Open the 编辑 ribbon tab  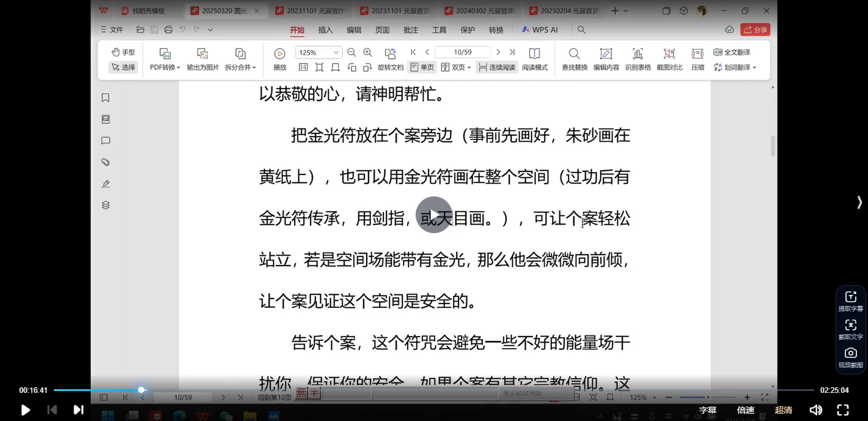[354, 30]
